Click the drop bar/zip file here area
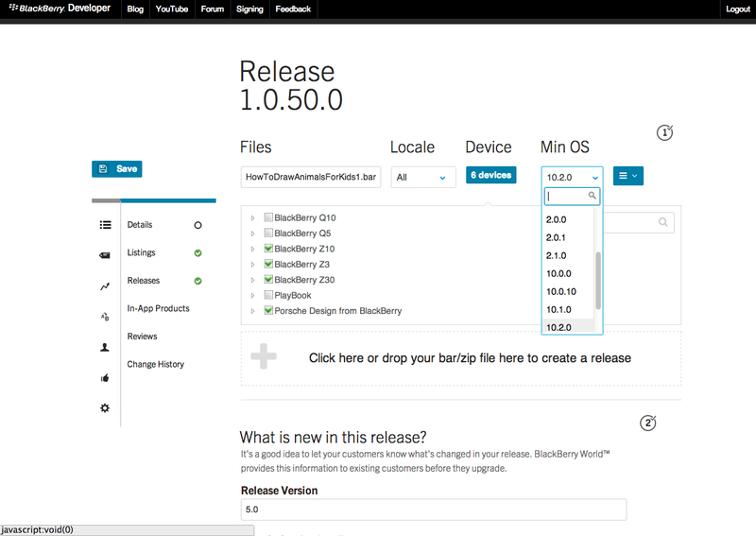This screenshot has height=536, width=756. [461, 358]
